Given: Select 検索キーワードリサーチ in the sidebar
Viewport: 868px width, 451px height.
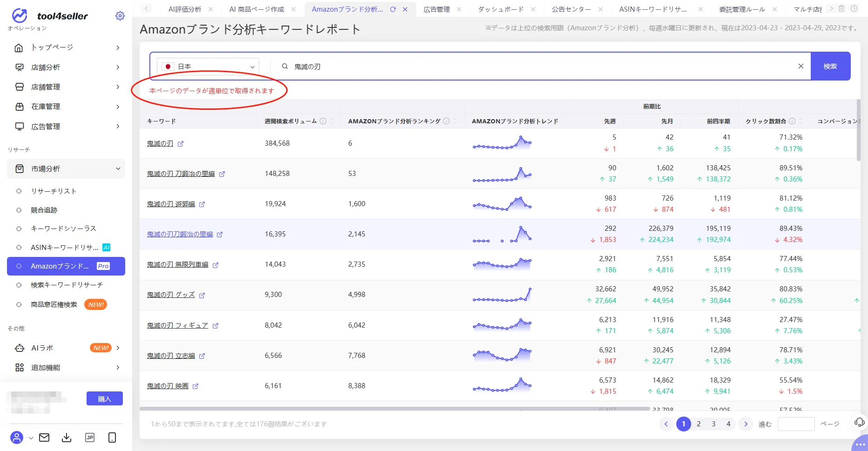Looking at the screenshot, I should click(67, 285).
